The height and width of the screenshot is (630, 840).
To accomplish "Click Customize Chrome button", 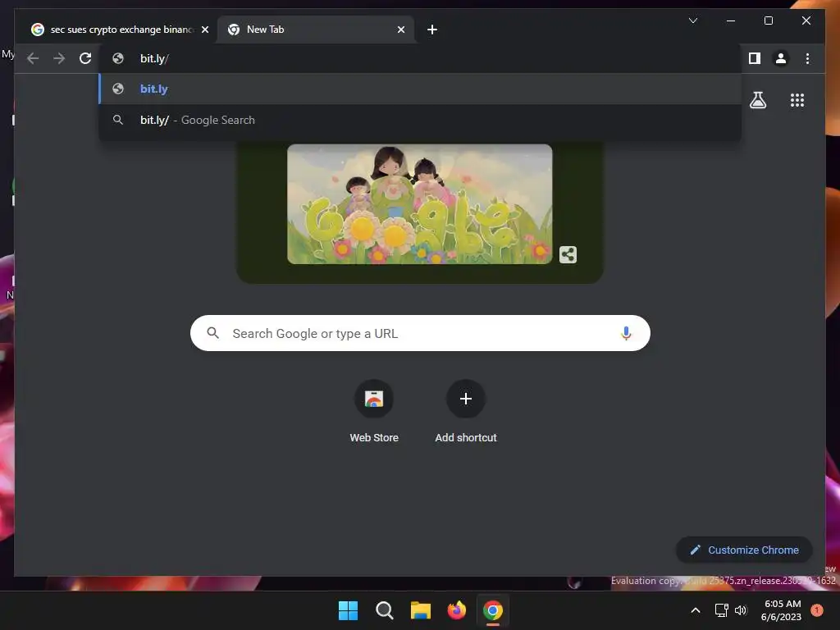I will coord(744,550).
